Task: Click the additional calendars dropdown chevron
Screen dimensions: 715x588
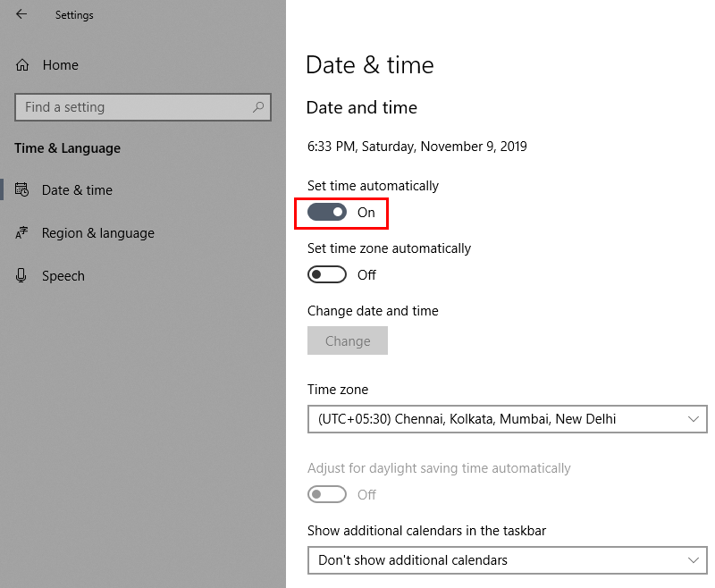Action: (x=694, y=560)
